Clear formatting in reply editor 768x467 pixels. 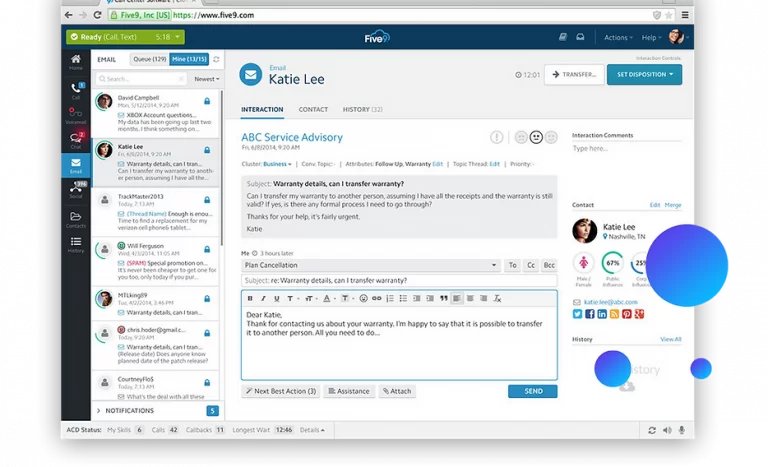pyautogui.click(x=497, y=298)
